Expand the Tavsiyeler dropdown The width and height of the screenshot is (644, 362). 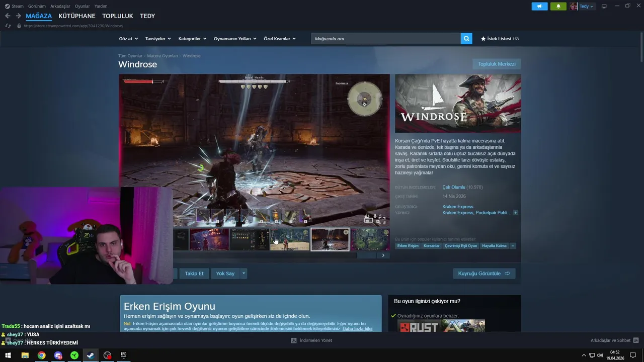pos(158,39)
